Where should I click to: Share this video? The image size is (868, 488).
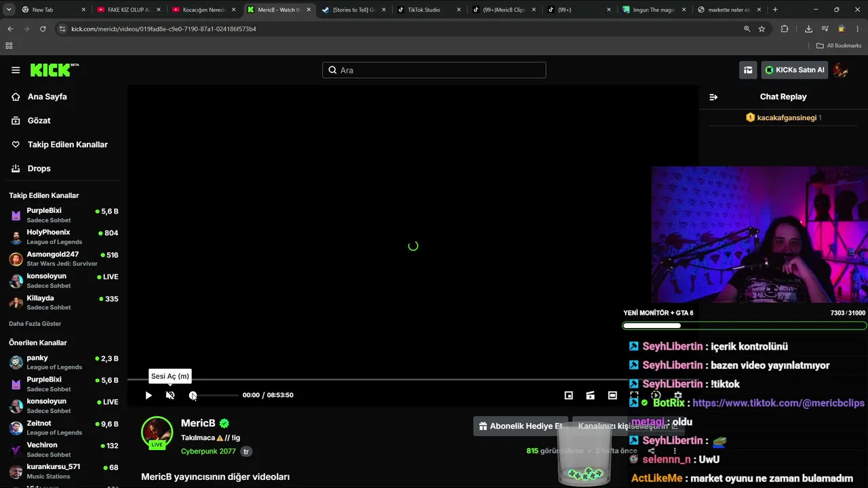[652, 451]
